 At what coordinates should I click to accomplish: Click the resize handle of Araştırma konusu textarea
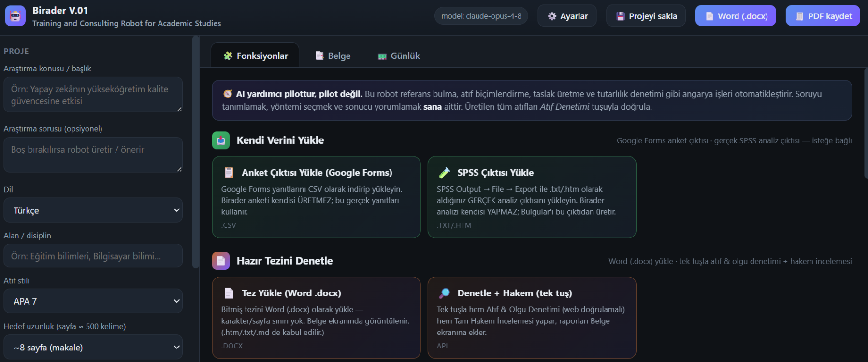click(x=179, y=109)
